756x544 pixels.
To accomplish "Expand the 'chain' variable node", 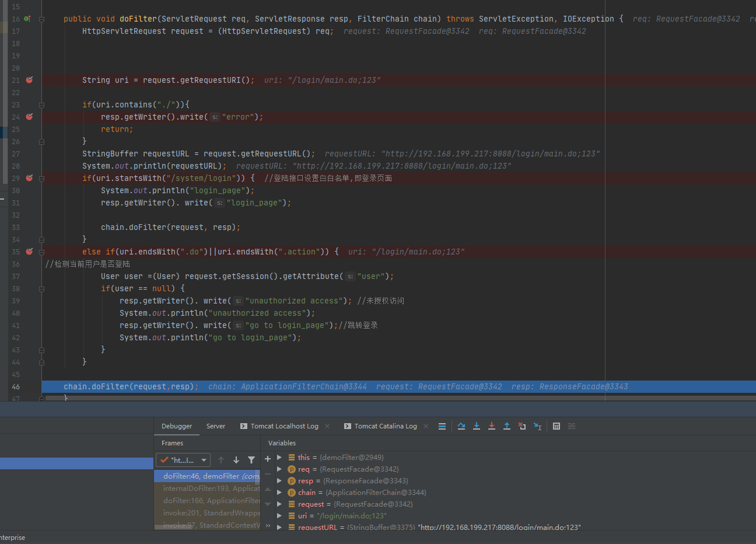I will [279, 493].
